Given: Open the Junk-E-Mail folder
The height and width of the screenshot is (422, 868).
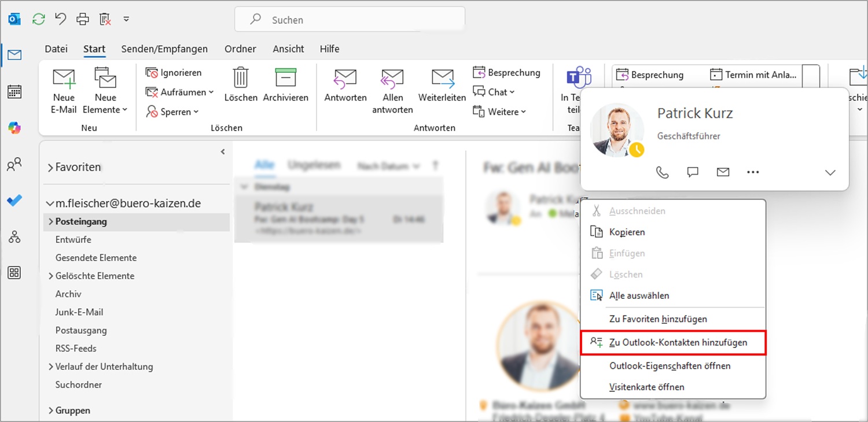Looking at the screenshot, I should click(79, 312).
